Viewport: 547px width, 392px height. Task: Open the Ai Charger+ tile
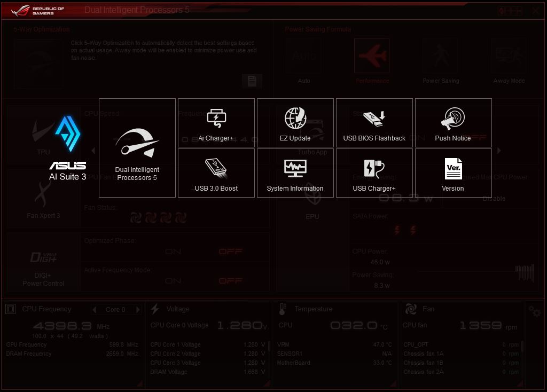pos(216,123)
